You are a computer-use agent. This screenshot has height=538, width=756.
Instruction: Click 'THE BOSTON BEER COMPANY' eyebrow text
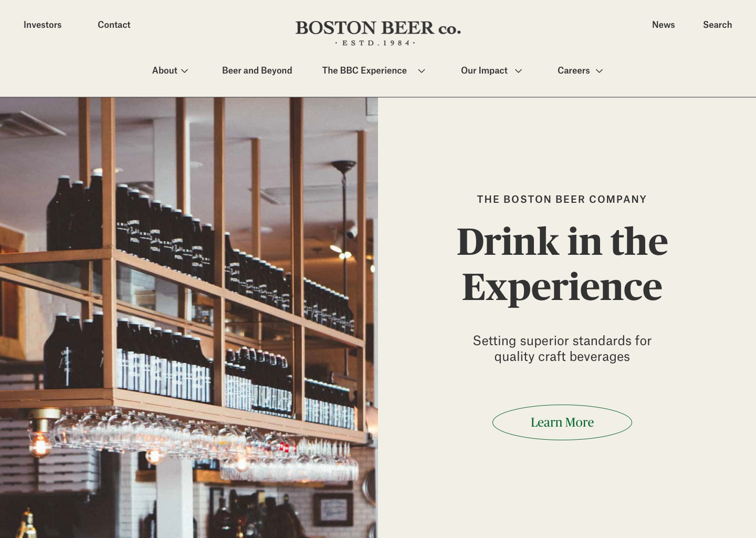tap(562, 199)
